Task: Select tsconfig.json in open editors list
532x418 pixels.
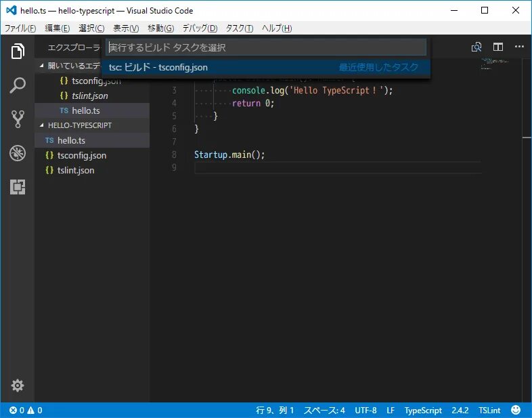Action: [91, 81]
